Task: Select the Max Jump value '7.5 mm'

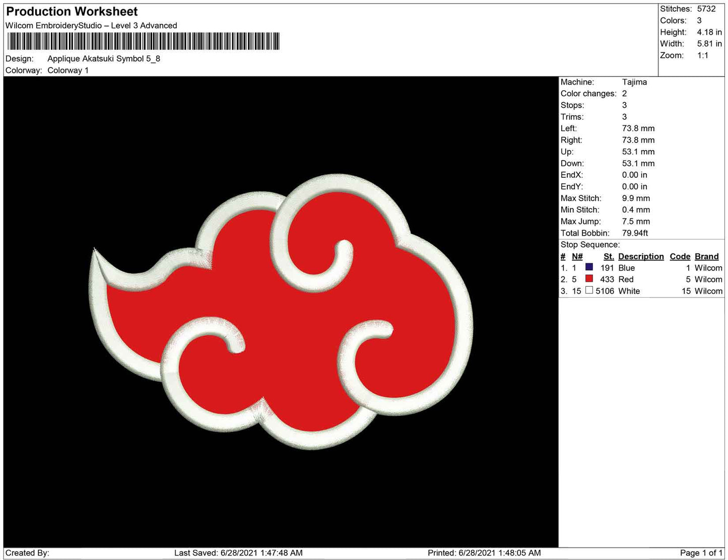Action: coord(636,222)
